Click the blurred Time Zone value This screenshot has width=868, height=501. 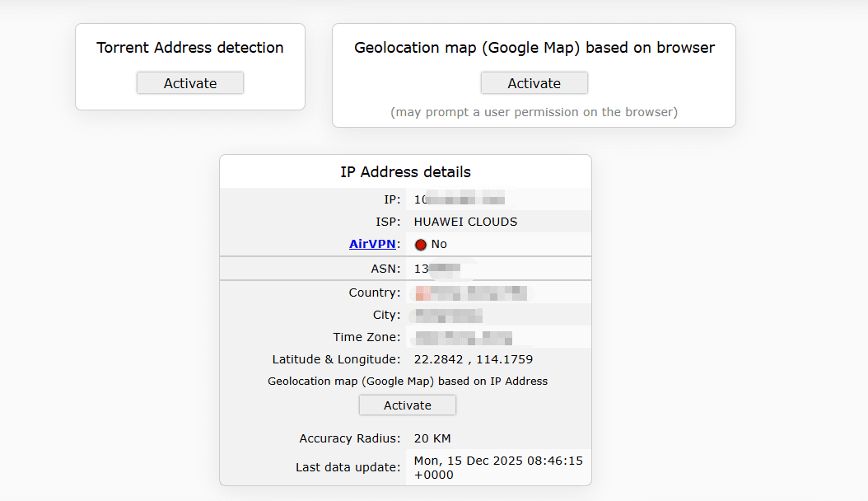tap(463, 337)
